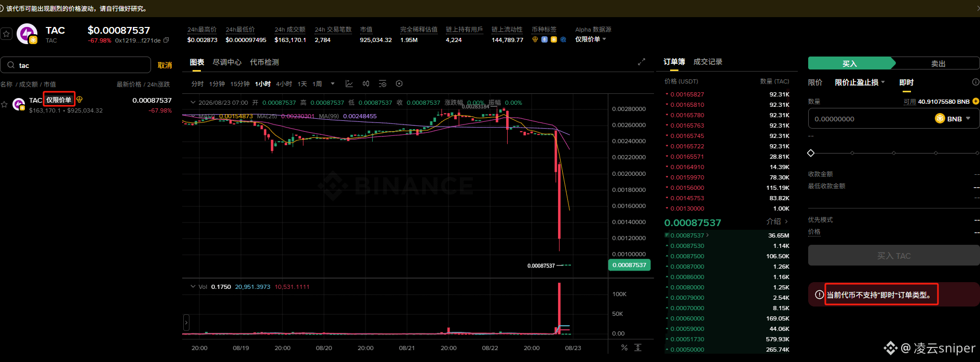Set chart interval to 1分钟
This screenshot has width=980, height=362.
pyautogui.click(x=217, y=83)
